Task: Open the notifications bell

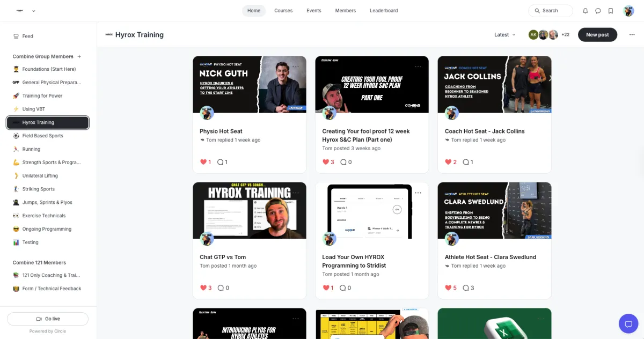Action: pyautogui.click(x=585, y=11)
